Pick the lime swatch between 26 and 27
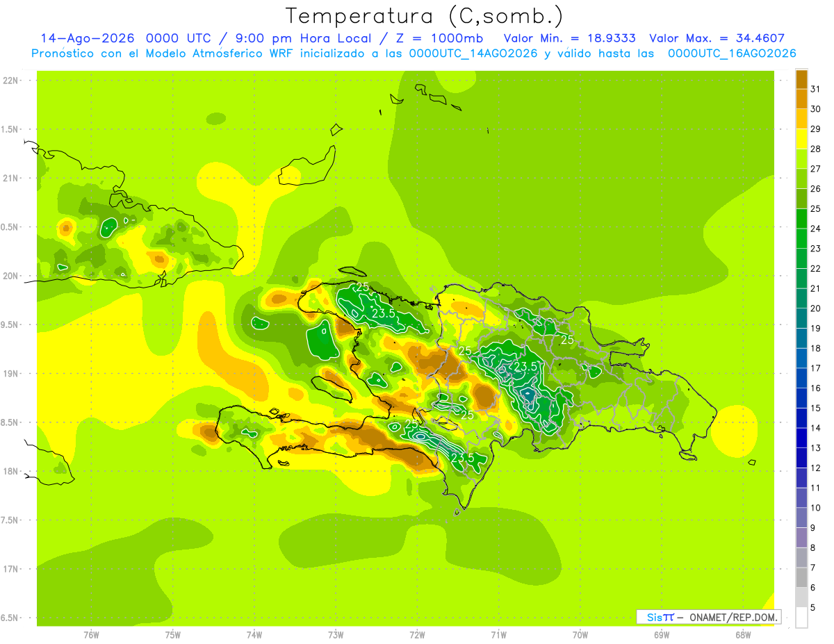 (x=801, y=179)
